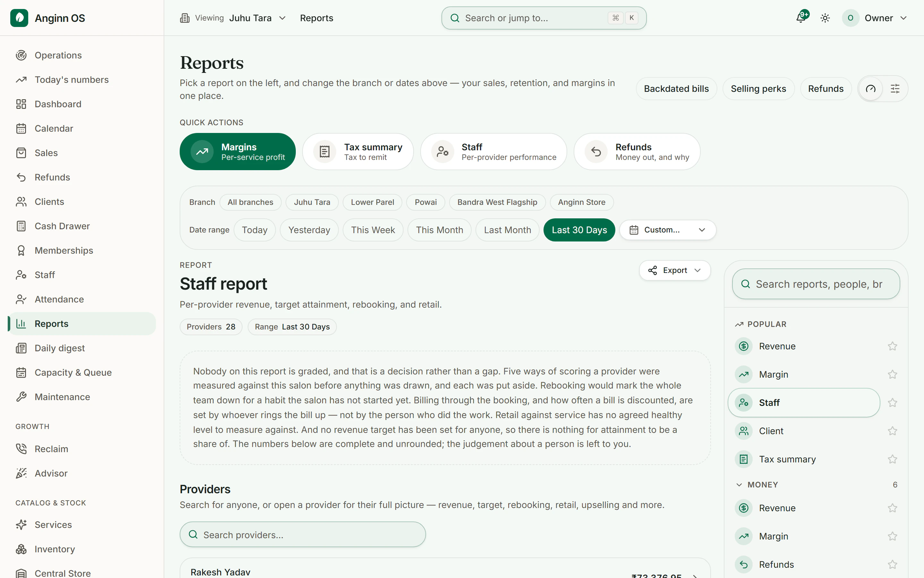Screen dimensions: 924x578
Task: Open the Owner account menu
Action: (874, 18)
